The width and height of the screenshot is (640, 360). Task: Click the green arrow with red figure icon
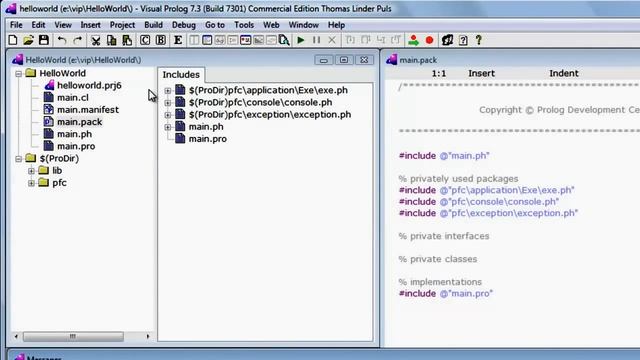pyautogui.click(x=413, y=40)
